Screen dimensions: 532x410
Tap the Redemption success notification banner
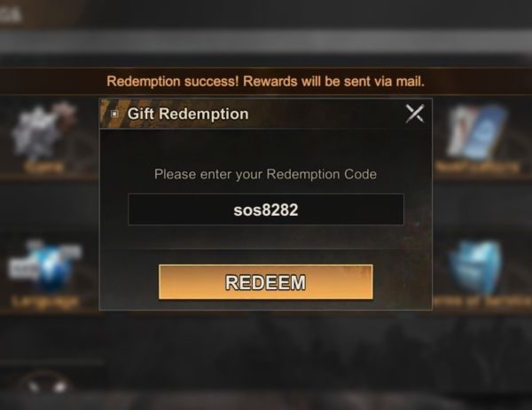point(266,82)
